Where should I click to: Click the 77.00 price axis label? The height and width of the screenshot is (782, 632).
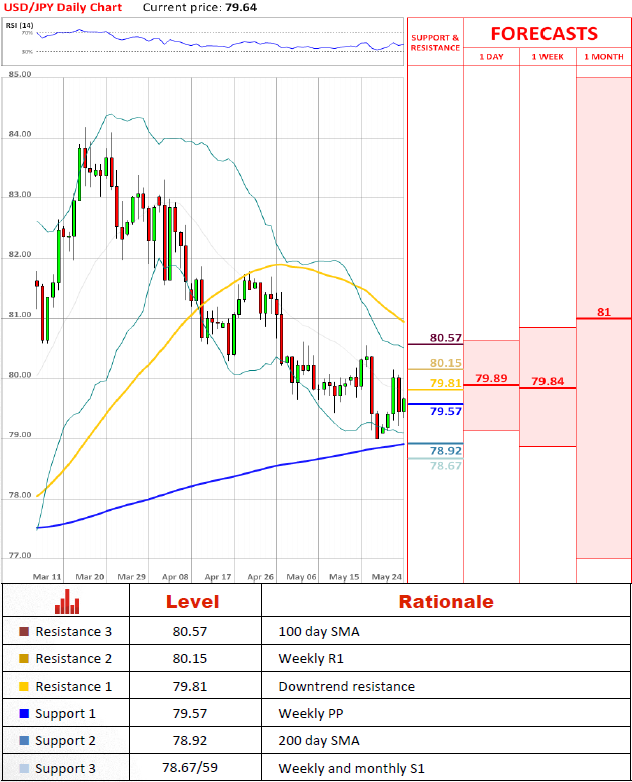coord(20,555)
